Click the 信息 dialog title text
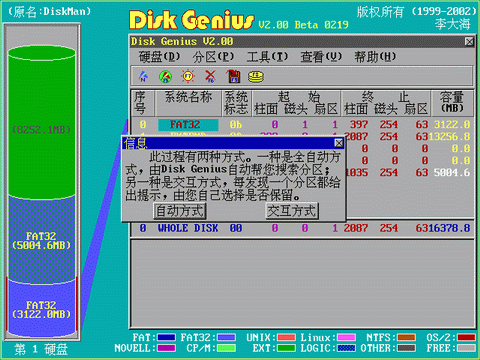This screenshot has width=480, height=360. (x=135, y=143)
